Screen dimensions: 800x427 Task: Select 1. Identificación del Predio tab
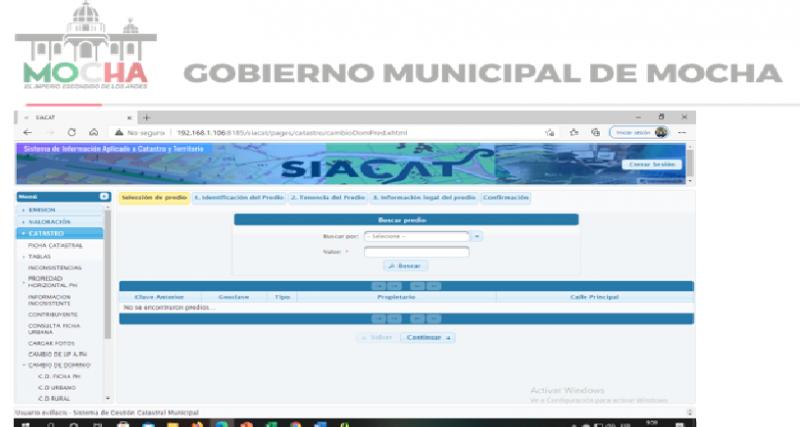point(239,197)
